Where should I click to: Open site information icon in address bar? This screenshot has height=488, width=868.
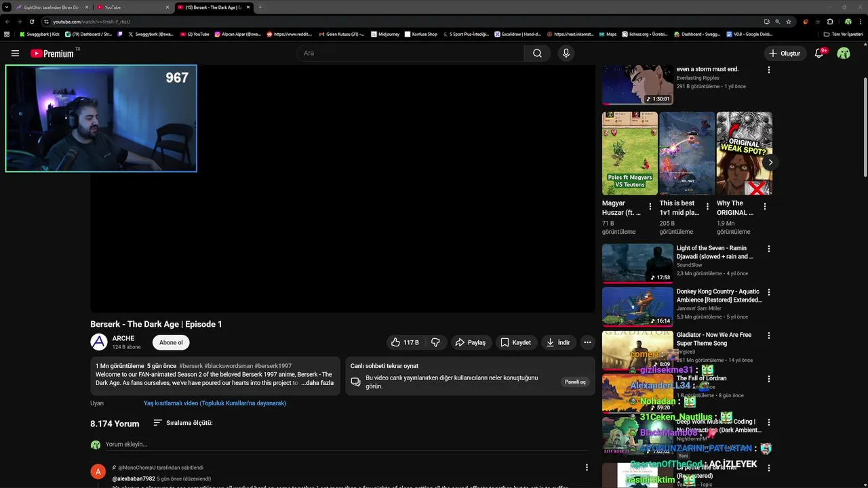tap(46, 22)
